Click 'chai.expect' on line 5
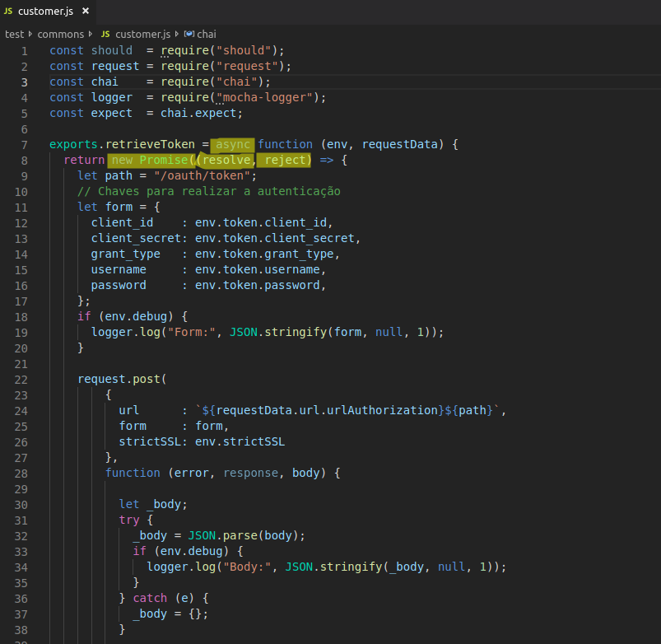This screenshot has width=661, height=644. (x=198, y=114)
